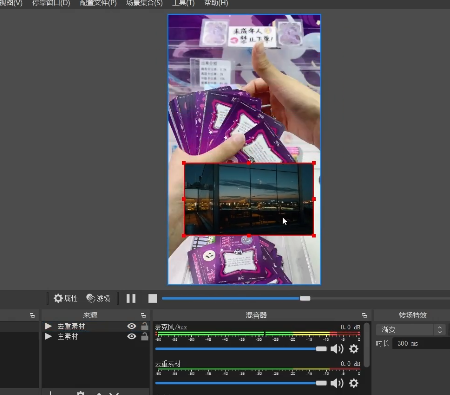The height and width of the screenshot is (395, 450).
Task: Pop out the sources dock panel
Action: (x=143, y=315)
